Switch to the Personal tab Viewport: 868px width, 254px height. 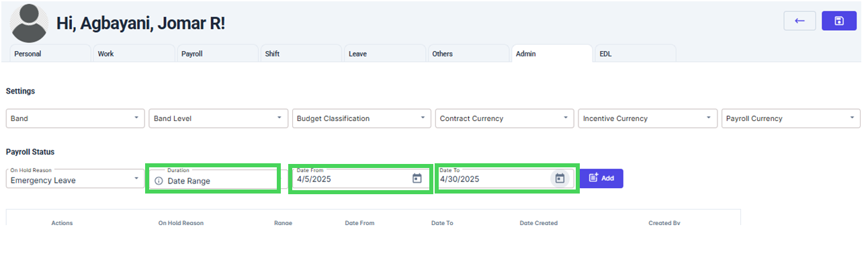pos(50,54)
